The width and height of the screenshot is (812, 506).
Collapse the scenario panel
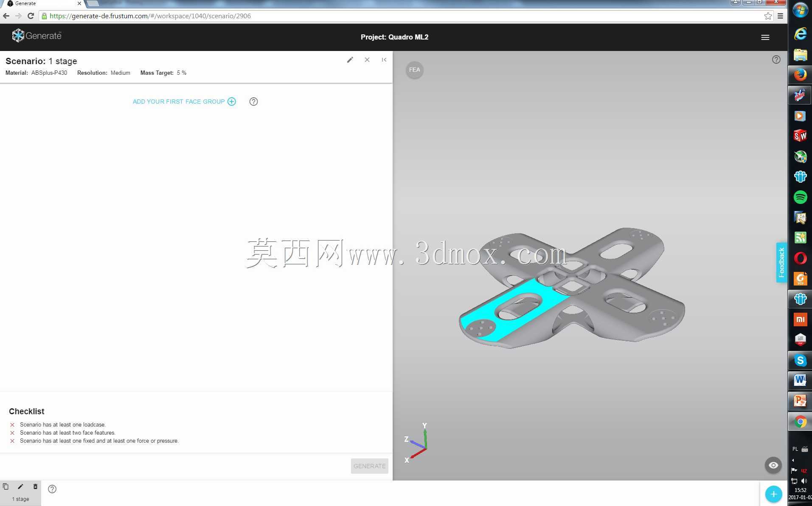point(384,60)
